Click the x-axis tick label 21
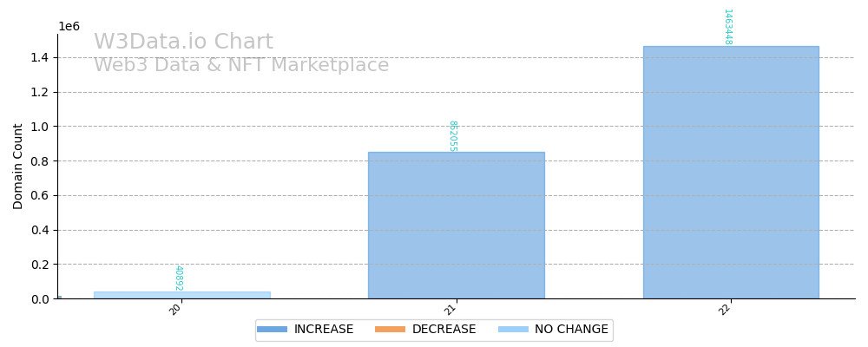The height and width of the screenshot is (347, 868). [x=450, y=309]
